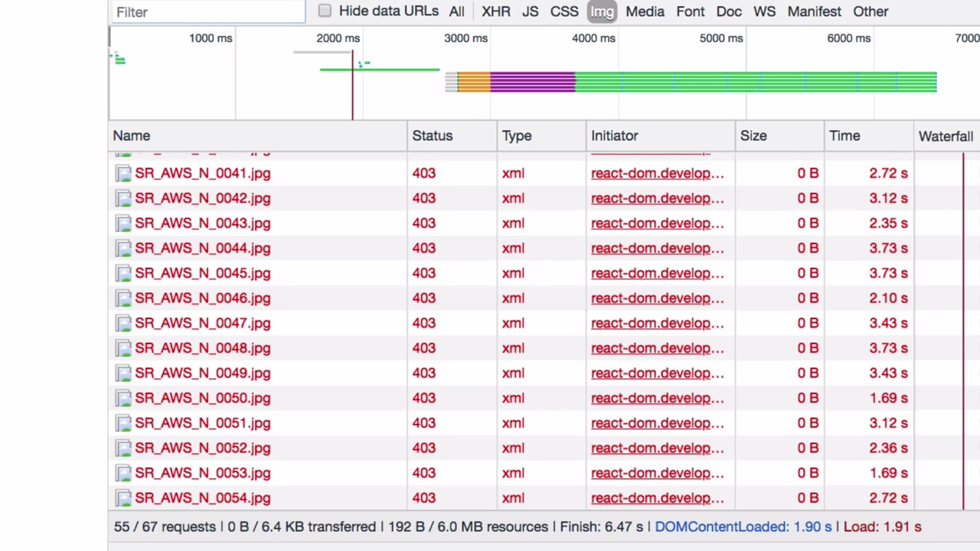The height and width of the screenshot is (551, 980).
Task: Click the image file icon beside SR_AWS_N_0050.jpg
Action: (123, 399)
